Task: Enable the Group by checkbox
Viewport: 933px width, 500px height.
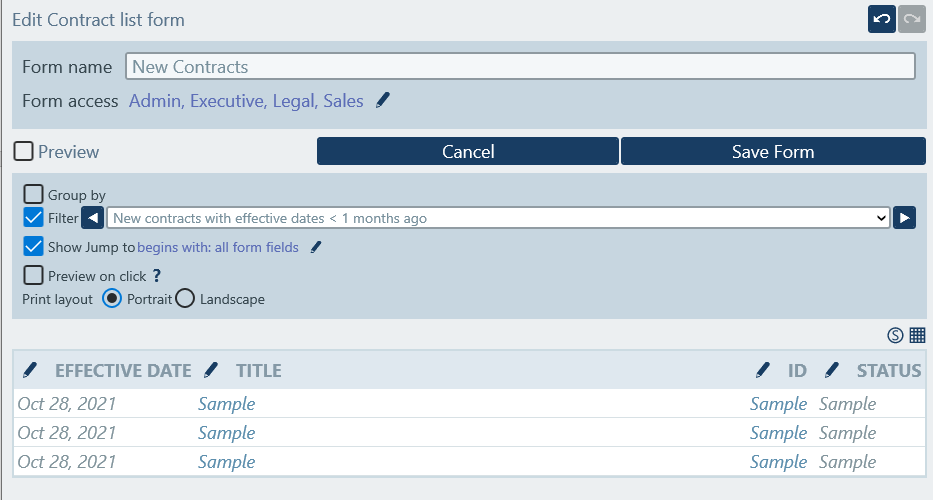Action: [x=33, y=195]
